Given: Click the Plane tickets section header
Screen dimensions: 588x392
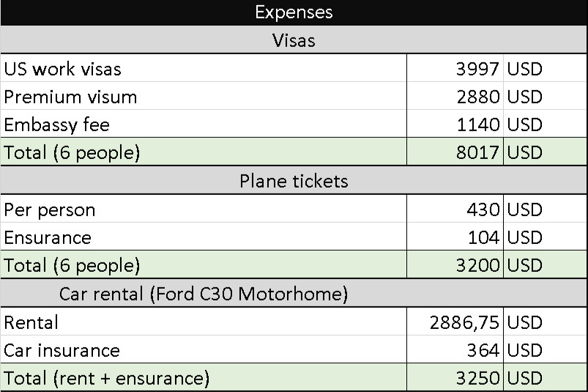Looking at the screenshot, I should click(294, 180).
